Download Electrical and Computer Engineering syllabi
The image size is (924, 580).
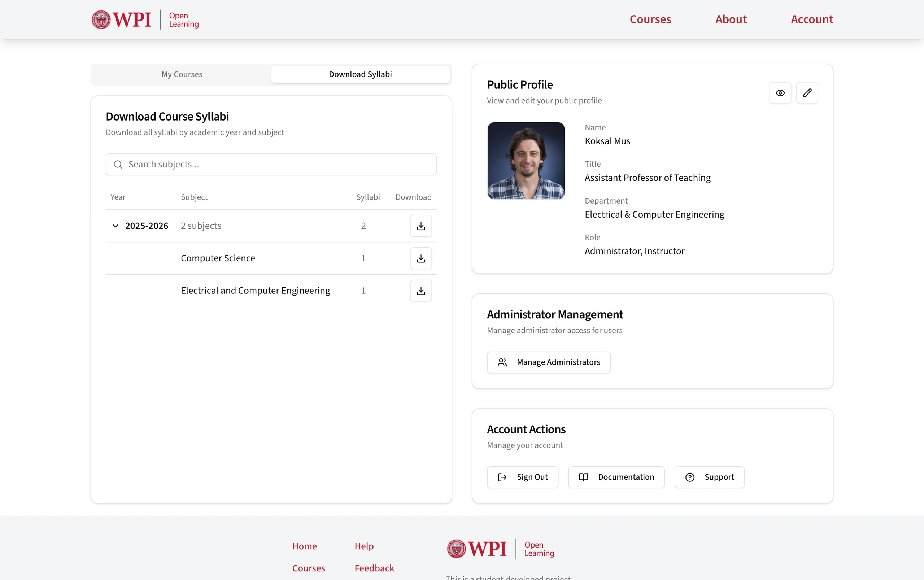pos(420,291)
